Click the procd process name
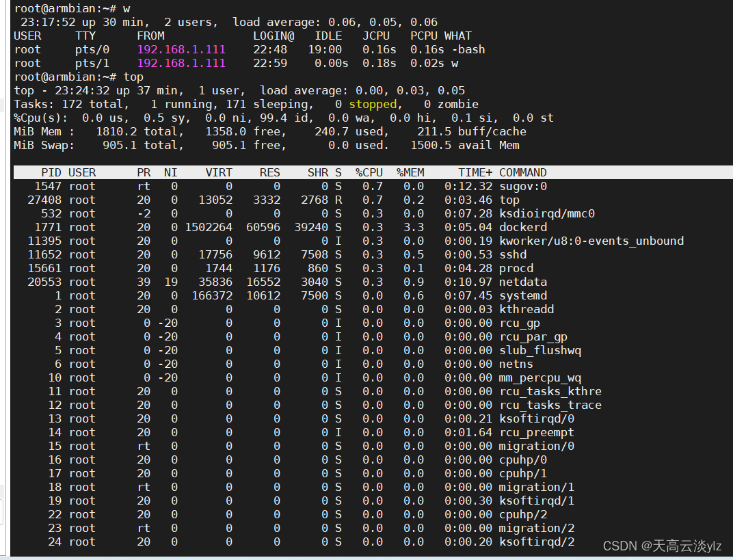Screen dimensions: 733x560 pos(516,268)
